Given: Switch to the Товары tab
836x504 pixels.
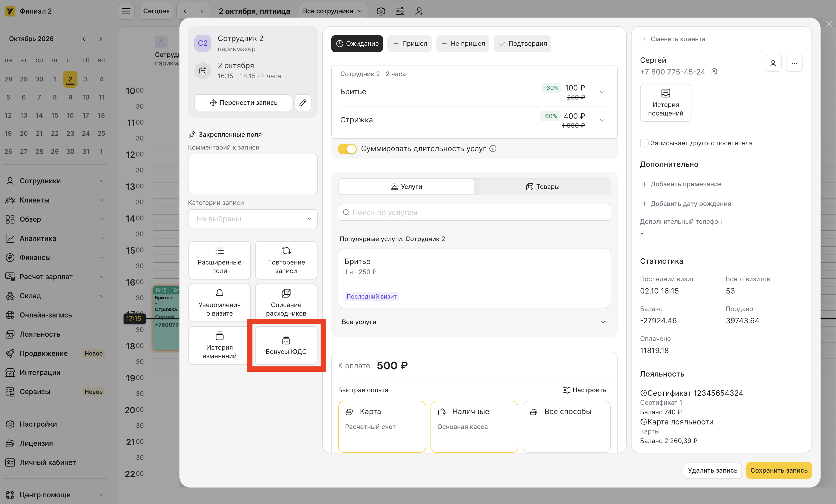Looking at the screenshot, I should point(543,187).
